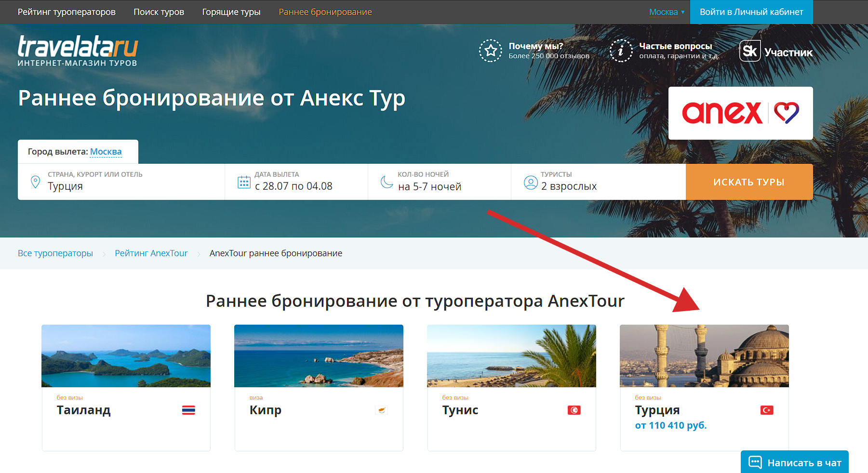Click Войти в Личный кабинет button

751,12
